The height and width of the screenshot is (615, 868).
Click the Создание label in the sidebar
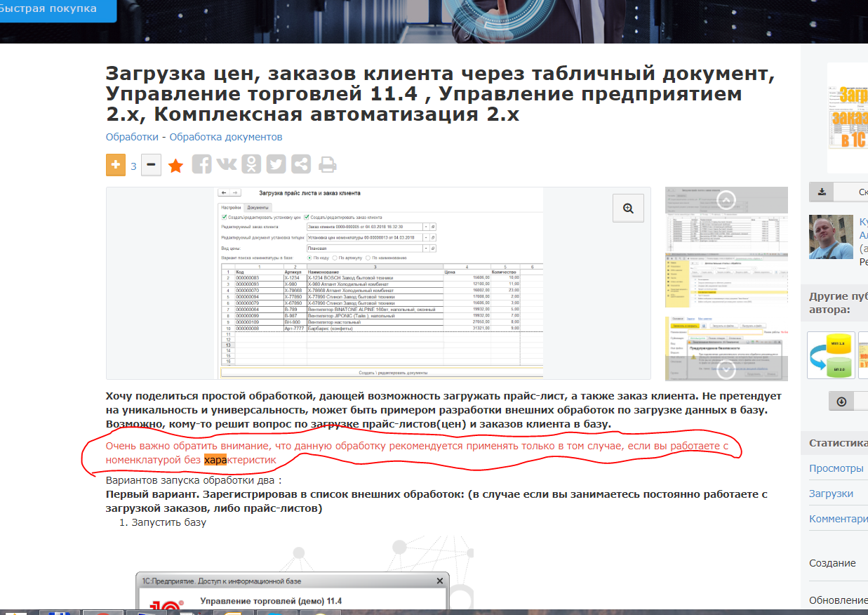pos(833,563)
